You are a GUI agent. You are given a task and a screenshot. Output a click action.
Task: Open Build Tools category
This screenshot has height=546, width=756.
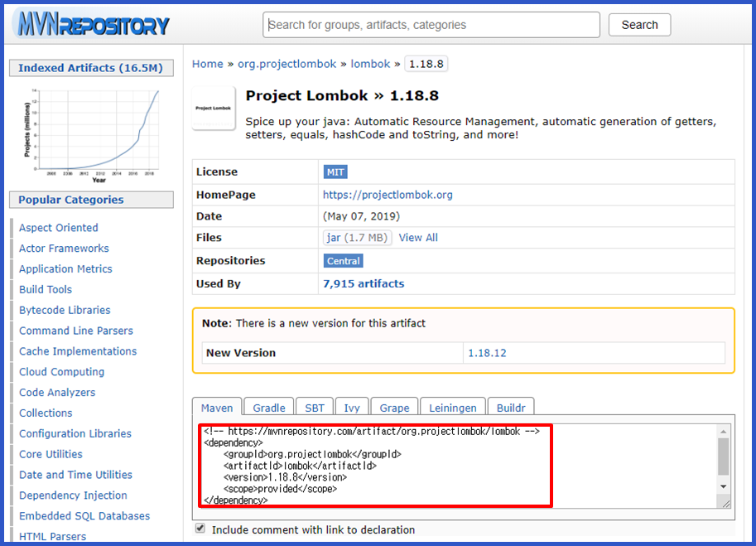[46, 289]
